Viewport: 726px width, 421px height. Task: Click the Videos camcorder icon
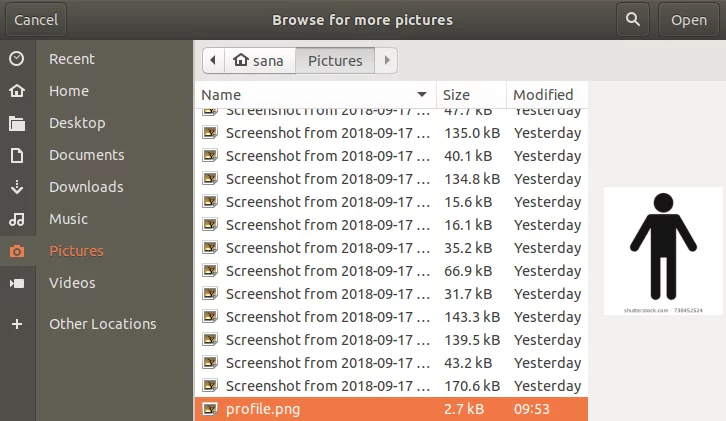pos(17,283)
